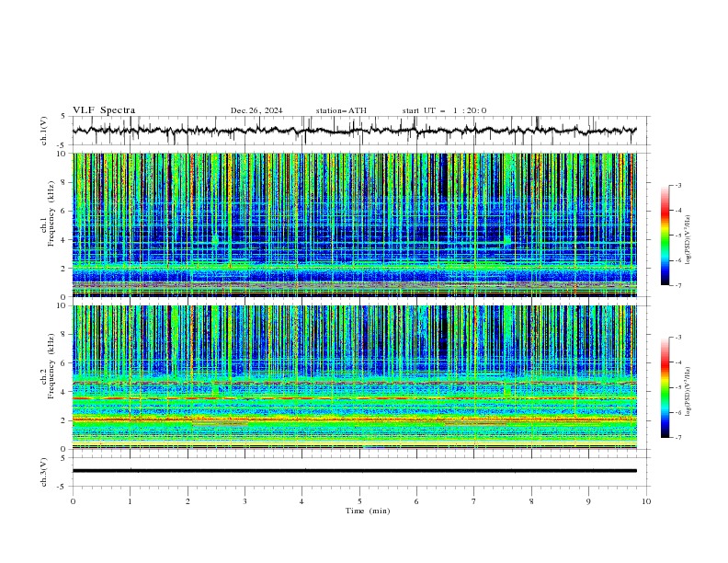Click time axis tick label '7'
Screen dimensions: 728x563
(474, 501)
